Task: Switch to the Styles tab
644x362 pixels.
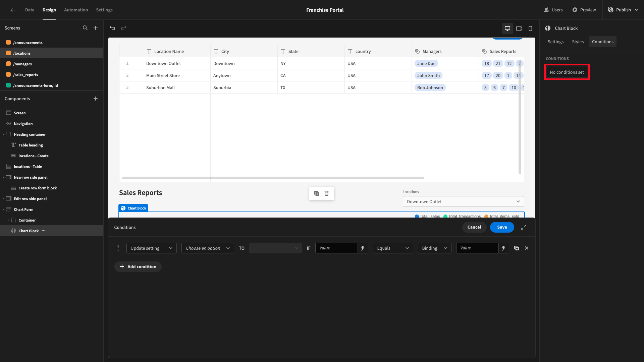Action: point(578,42)
